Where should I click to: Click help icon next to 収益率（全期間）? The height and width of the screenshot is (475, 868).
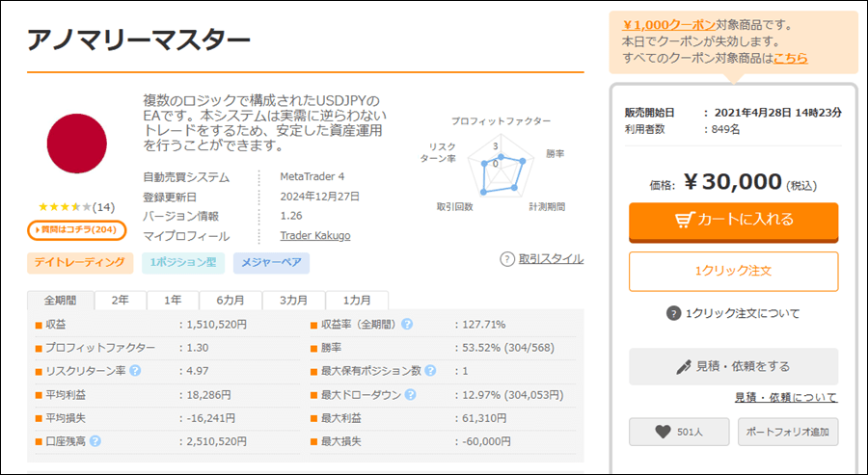coord(407,324)
